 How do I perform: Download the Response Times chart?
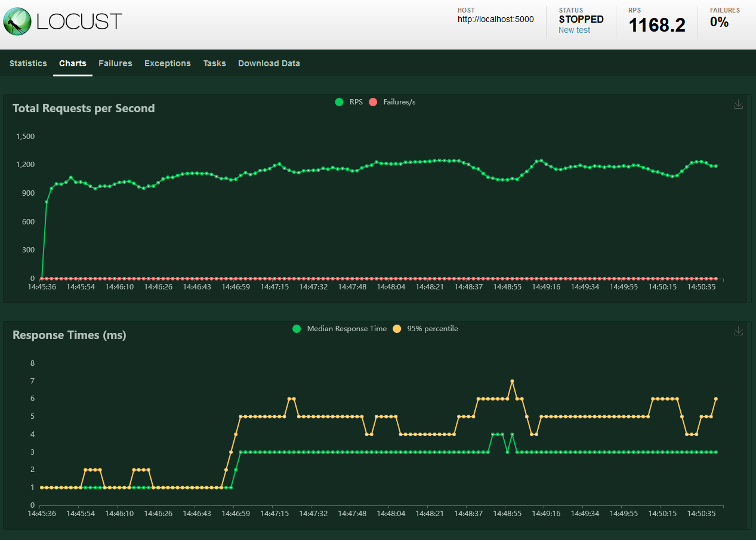pos(739,331)
